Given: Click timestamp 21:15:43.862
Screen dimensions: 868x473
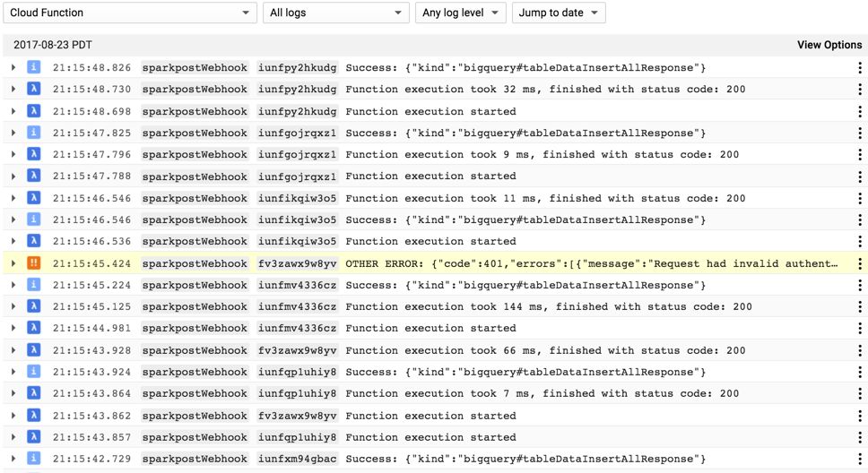Looking at the screenshot, I should point(91,416).
